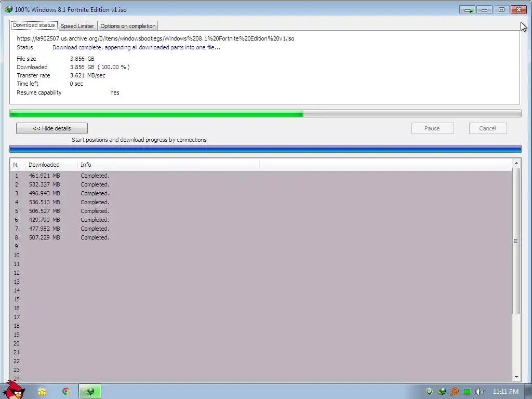532x399 pixels.
Task: Click the N. column header
Action: [17, 165]
